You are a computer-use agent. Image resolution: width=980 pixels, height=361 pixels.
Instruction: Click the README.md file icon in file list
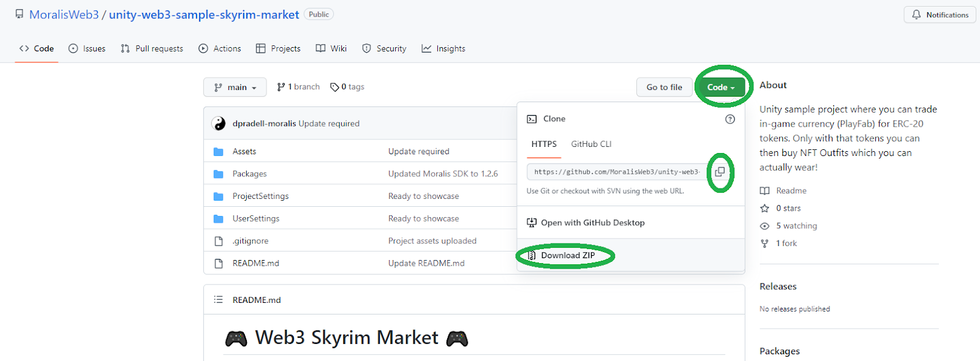(218, 263)
